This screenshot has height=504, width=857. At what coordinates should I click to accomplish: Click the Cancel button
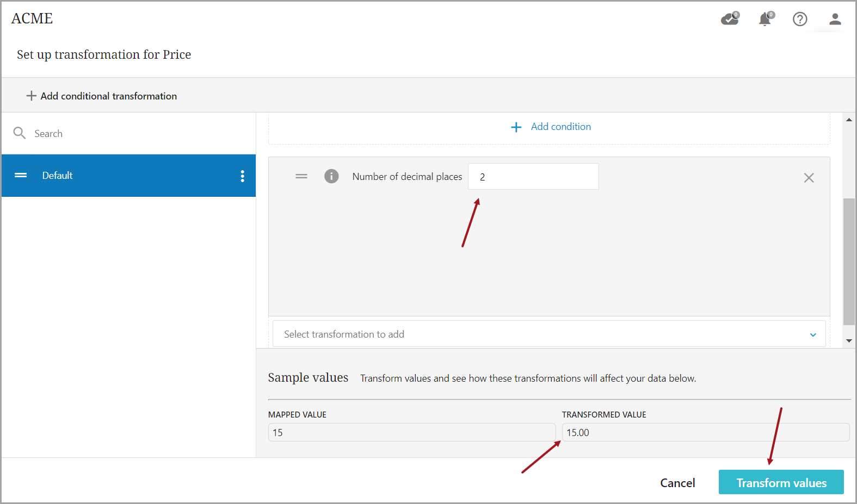677,483
